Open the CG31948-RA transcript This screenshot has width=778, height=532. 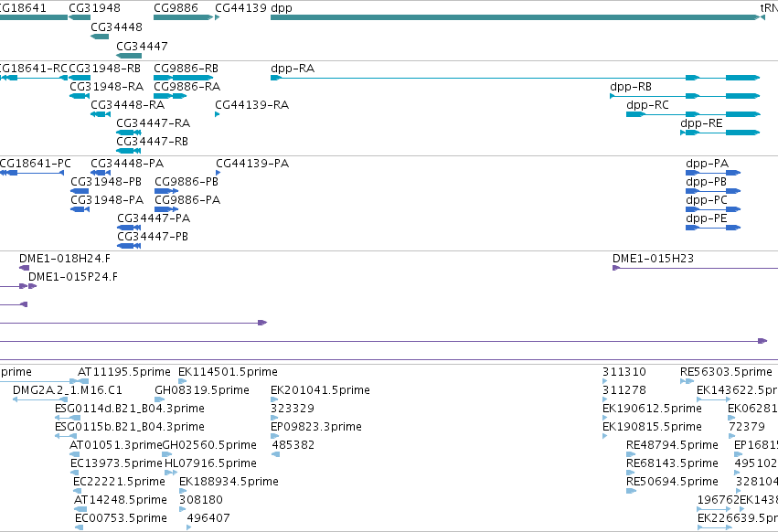point(80,96)
